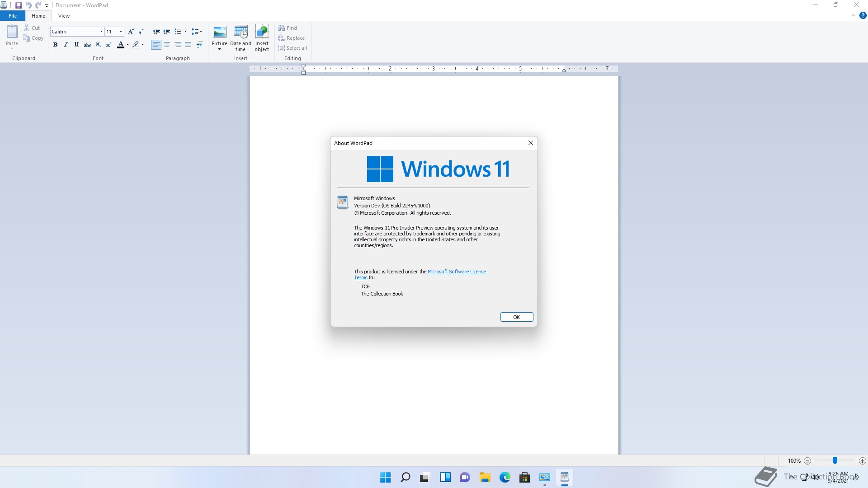Launch Microsoft Edge from taskbar
The width and height of the screenshot is (868, 488).
505,477
